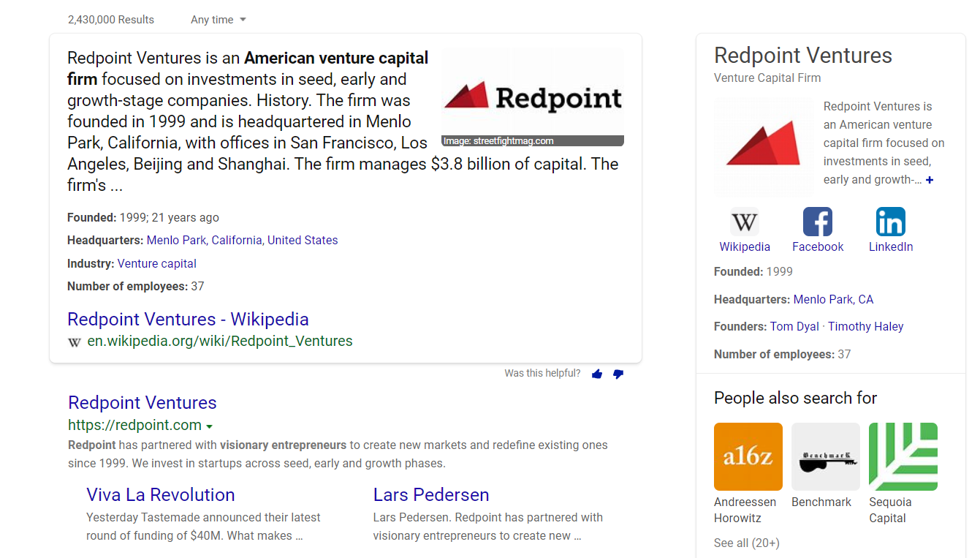
Task: Open the Facebook icon for Redpoint Ventures
Action: 818,222
